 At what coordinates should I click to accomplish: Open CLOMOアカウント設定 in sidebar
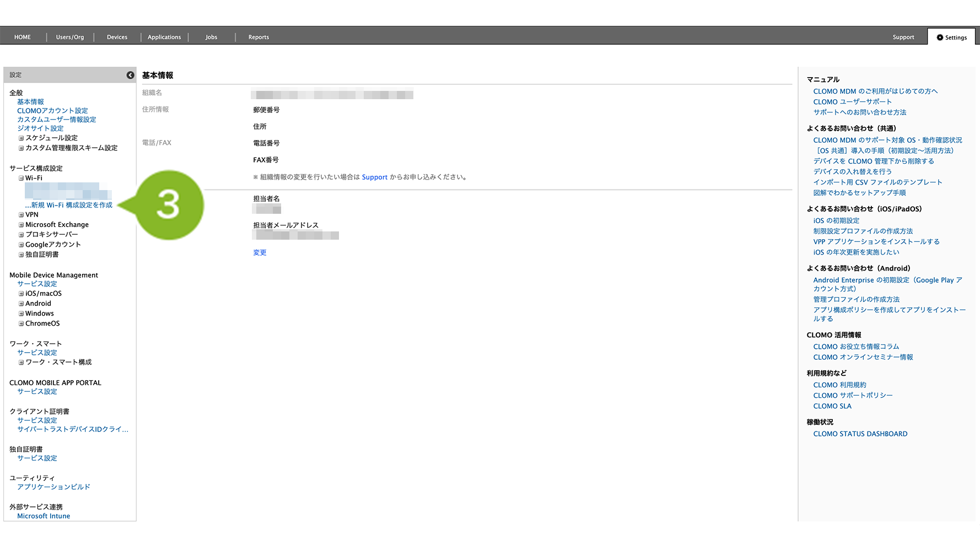pos(52,111)
